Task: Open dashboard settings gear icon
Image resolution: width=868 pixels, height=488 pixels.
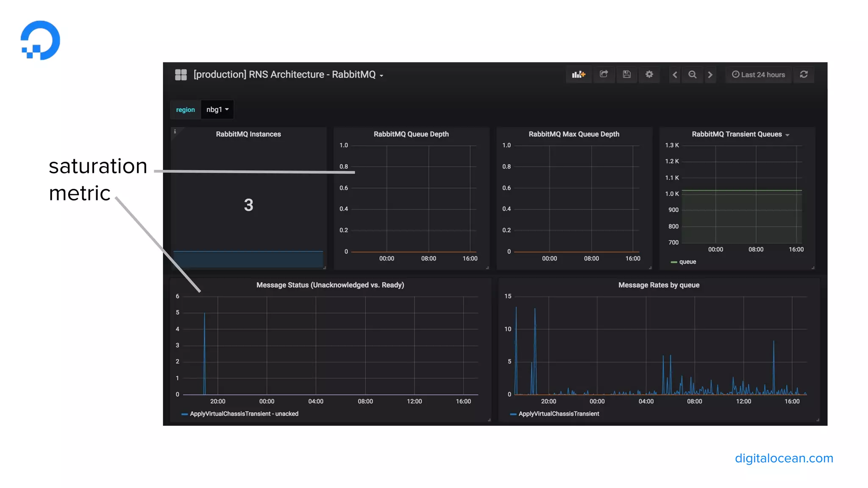Action: (x=649, y=75)
